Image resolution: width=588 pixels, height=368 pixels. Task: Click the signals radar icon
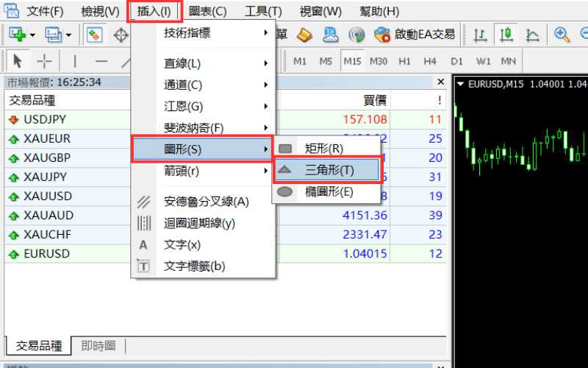click(356, 35)
